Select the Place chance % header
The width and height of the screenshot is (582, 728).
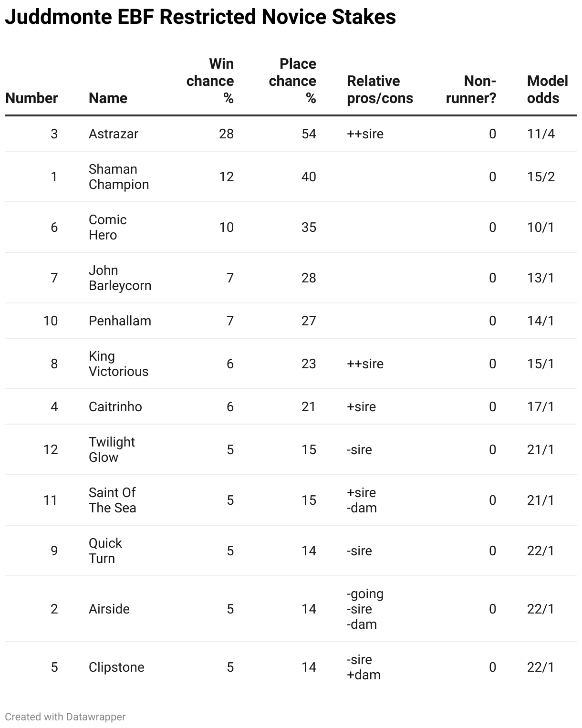(x=292, y=81)
